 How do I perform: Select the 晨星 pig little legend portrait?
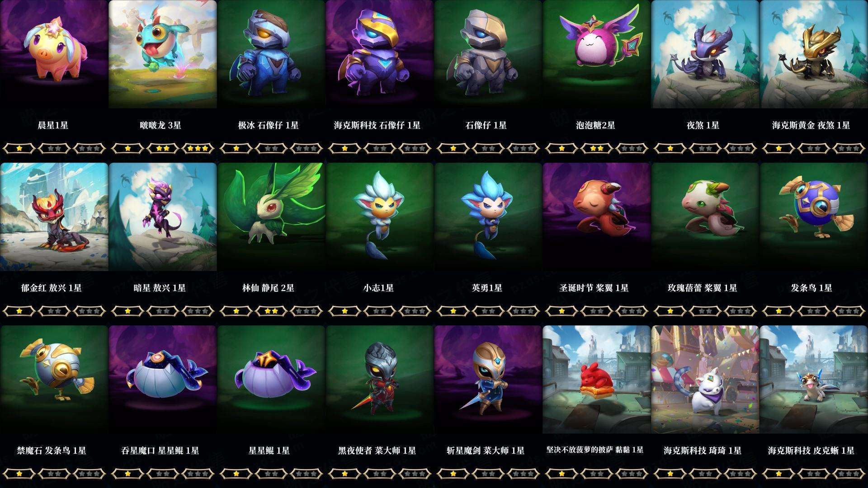[54, 54]
